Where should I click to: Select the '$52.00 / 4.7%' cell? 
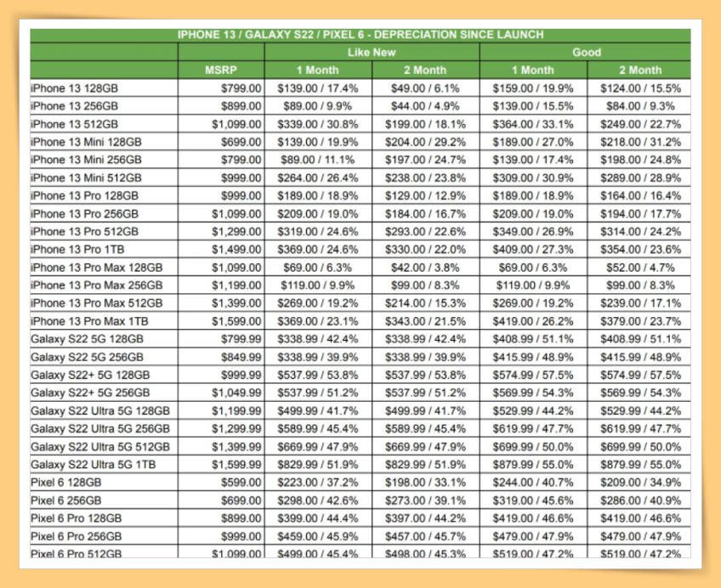pyautogui.click(x=640, y=268)
